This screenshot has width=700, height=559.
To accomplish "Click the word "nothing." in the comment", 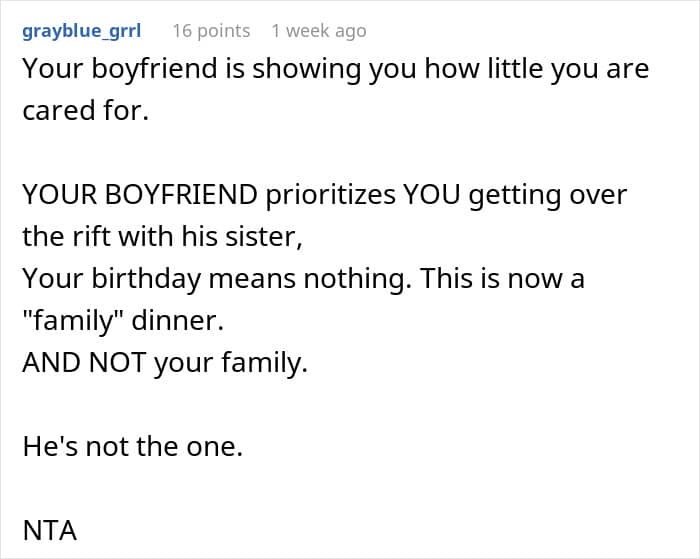I will pos(358,279).
